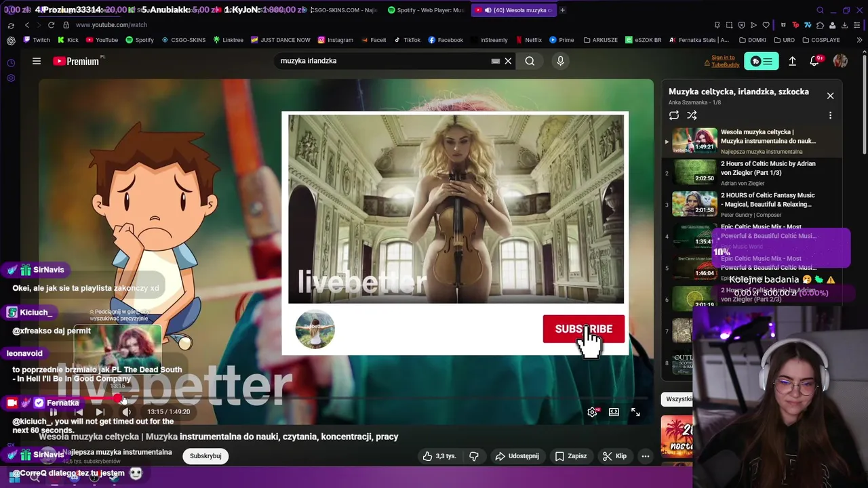Like the video (3,3 tys.)
The width and height of the screenshot is (868, 488).
point(439,456)
